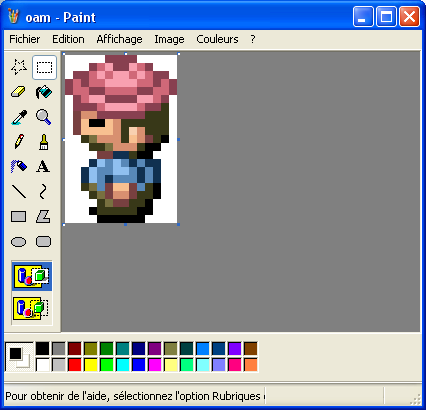Viewport: 426px width, 410px height.
Task: Enable opaque selection mode option
Action: (x=32, y=276)
